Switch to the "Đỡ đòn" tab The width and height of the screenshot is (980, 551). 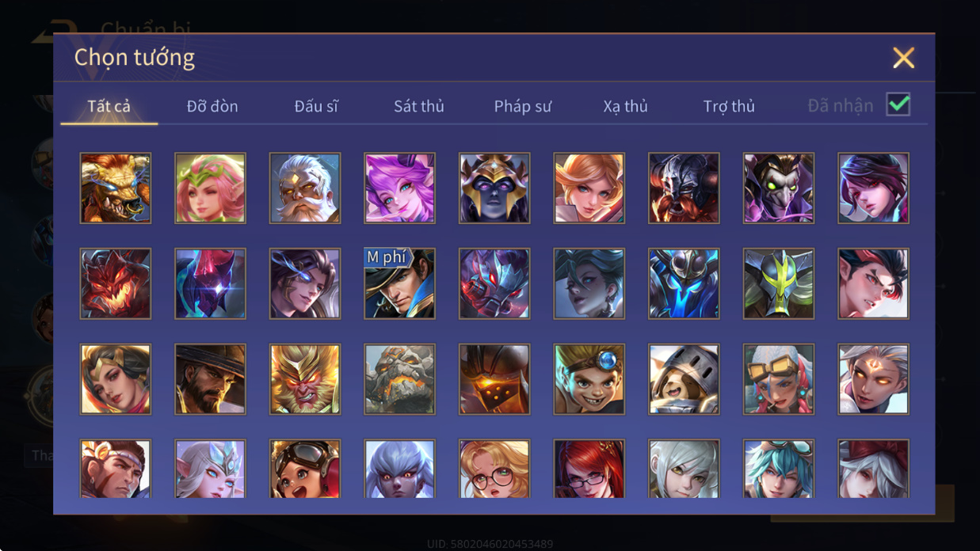(212, 106)
